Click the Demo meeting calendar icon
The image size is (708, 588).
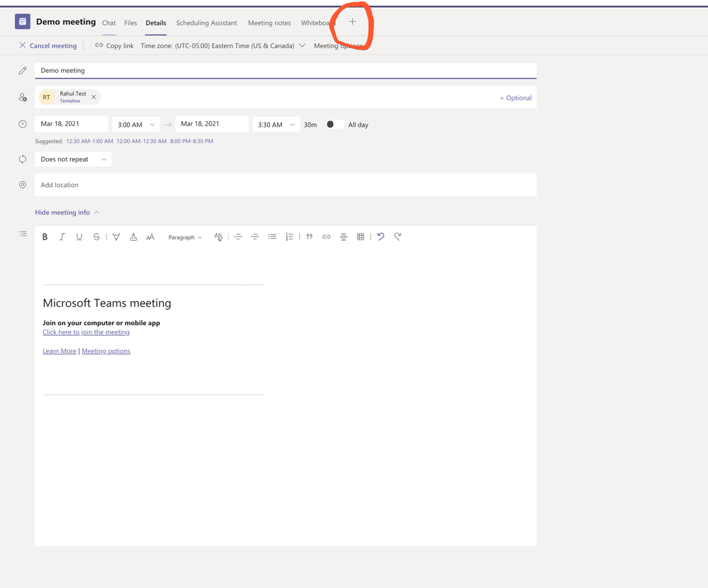(x=23, y=22)
